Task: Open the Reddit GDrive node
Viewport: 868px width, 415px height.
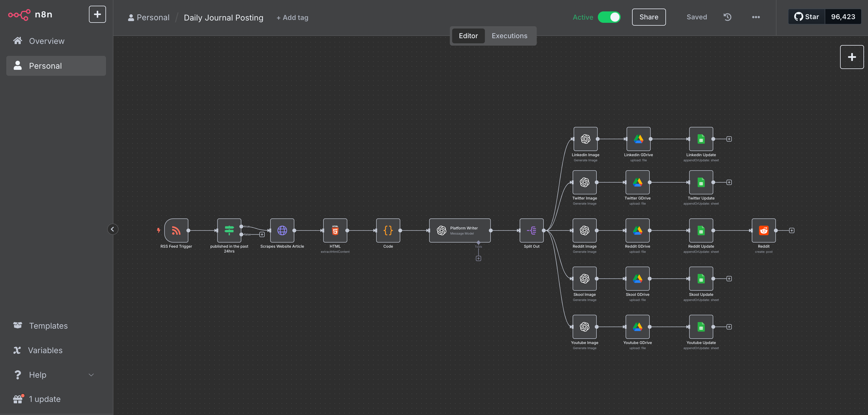Action: pyautogui.click(x=638, y=230)
